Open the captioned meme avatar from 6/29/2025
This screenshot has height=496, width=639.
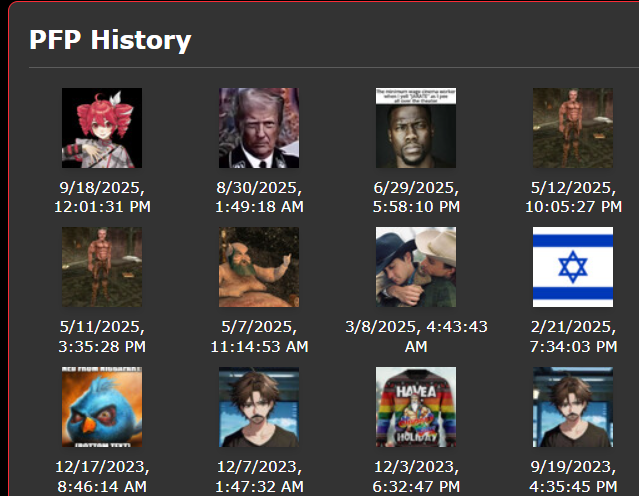pos(416,128)
